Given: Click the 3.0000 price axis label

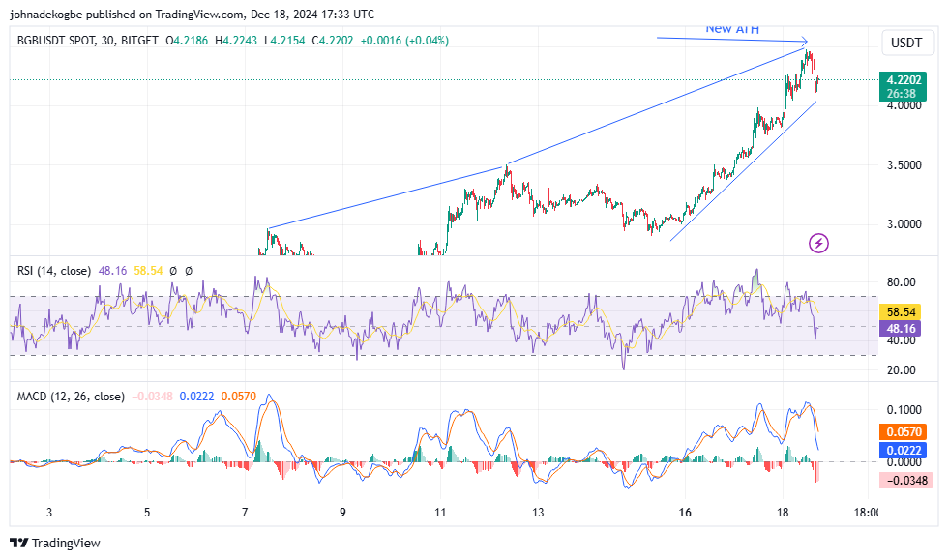Looking at the screenshot, I should point(904,224).
